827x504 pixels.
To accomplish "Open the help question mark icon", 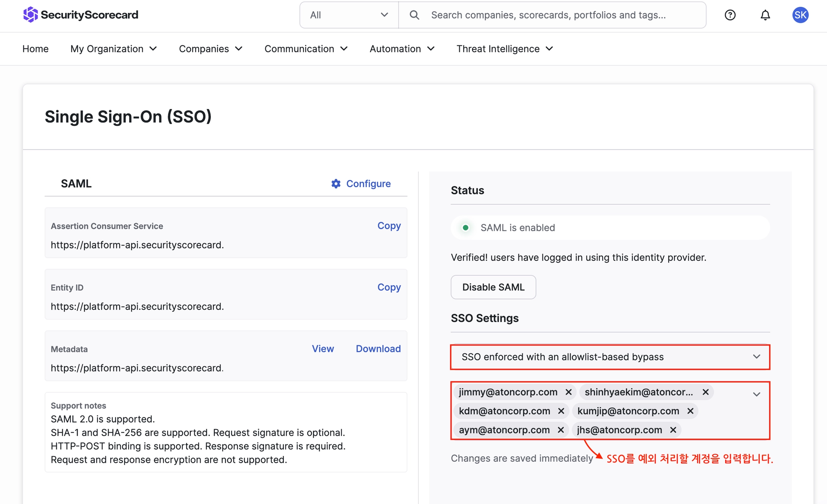I will [x=730, y=15].
